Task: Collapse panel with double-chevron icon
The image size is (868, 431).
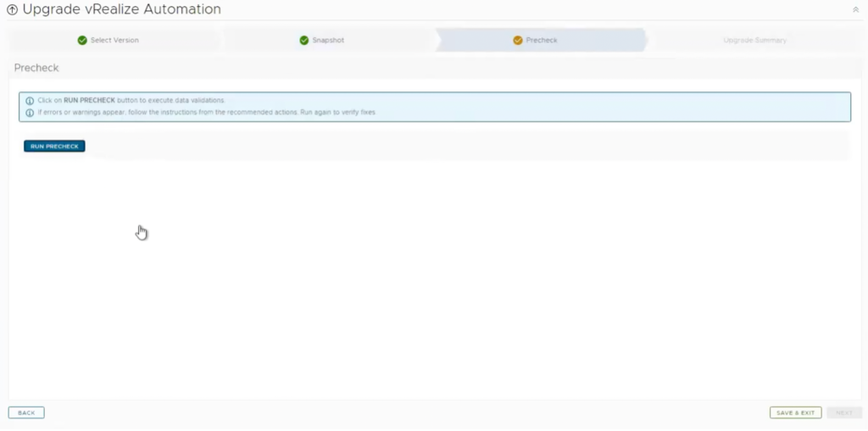Action: tap(855, 10)
